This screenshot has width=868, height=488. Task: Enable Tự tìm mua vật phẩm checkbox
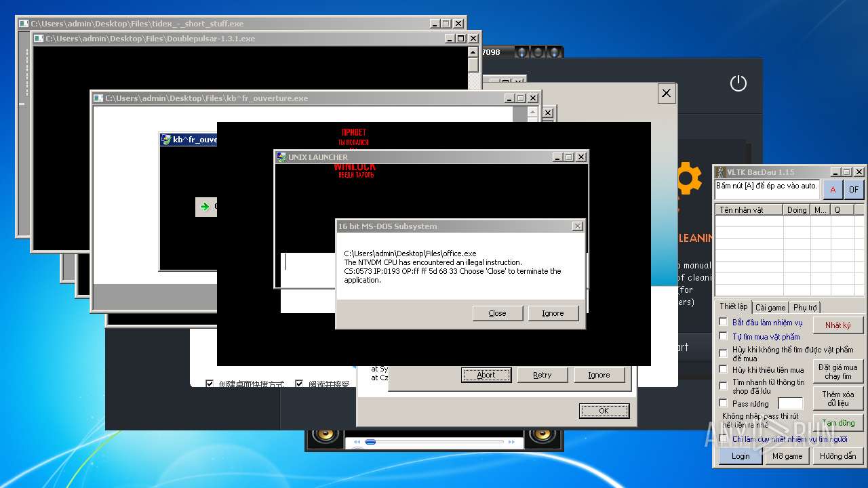pos(723,336)
